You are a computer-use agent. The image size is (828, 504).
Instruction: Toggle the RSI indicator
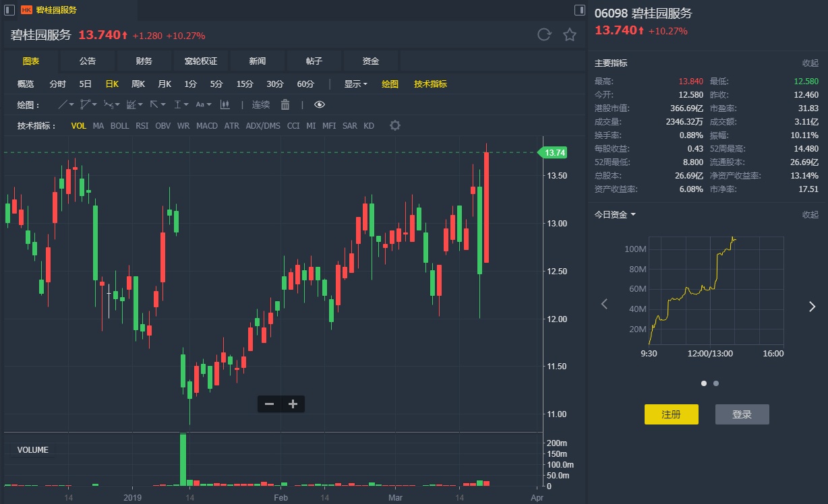point(142,126)
